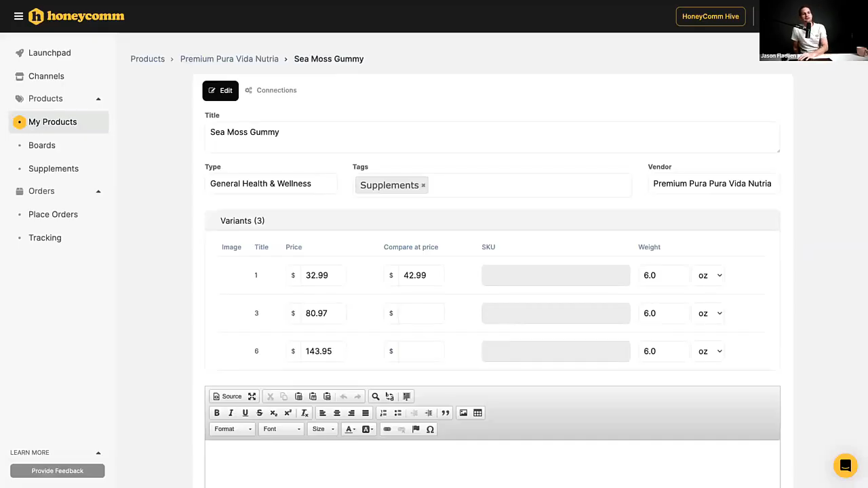Insert an anchor flag

pyautogui.click(x=416, y=429)
